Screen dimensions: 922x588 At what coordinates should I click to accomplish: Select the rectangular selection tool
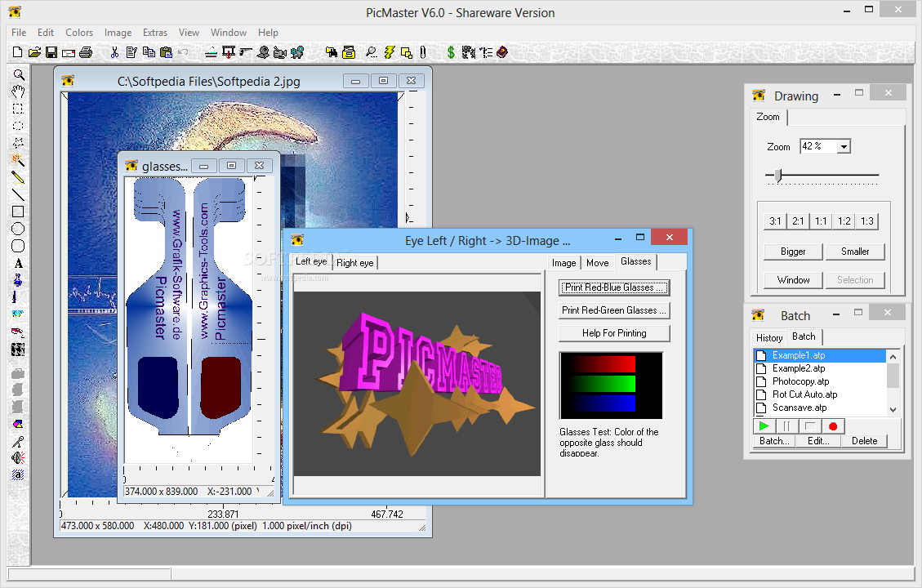[18, 109]
